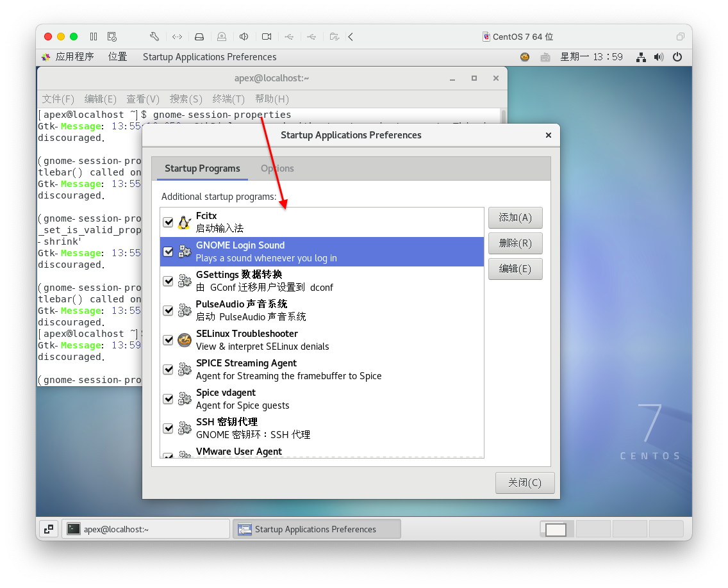Click the 添加(A) button

pos(515,218)
